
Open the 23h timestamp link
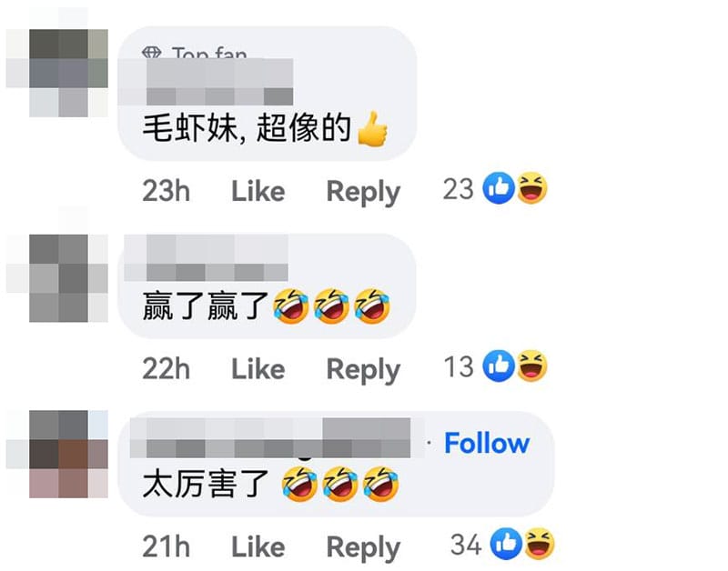(x=167, y=191)
